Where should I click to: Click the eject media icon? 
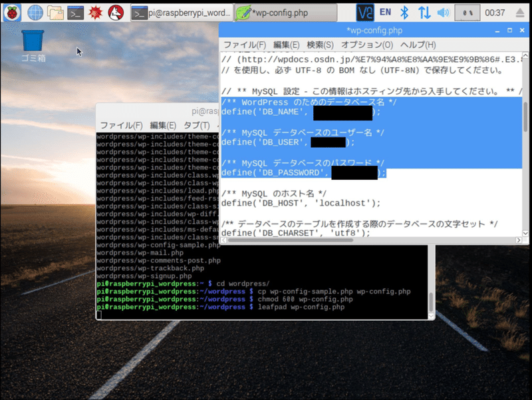pos(520,13)
